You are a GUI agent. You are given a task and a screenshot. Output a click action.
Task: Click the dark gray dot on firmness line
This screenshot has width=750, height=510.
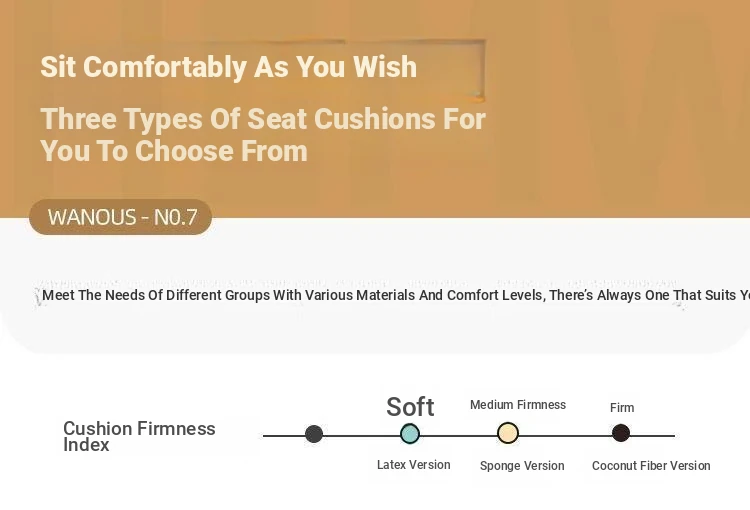point(314,434)
